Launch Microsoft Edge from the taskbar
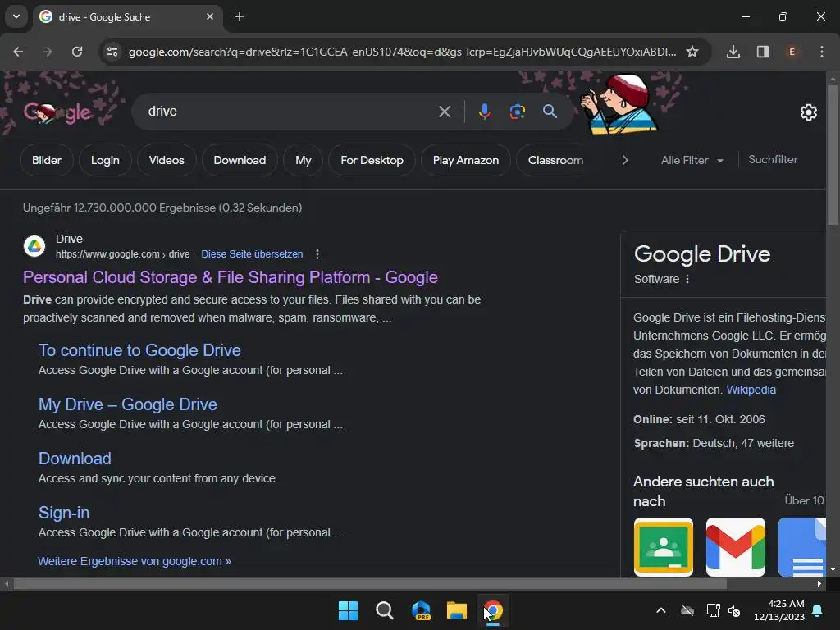 pos(421,610)
